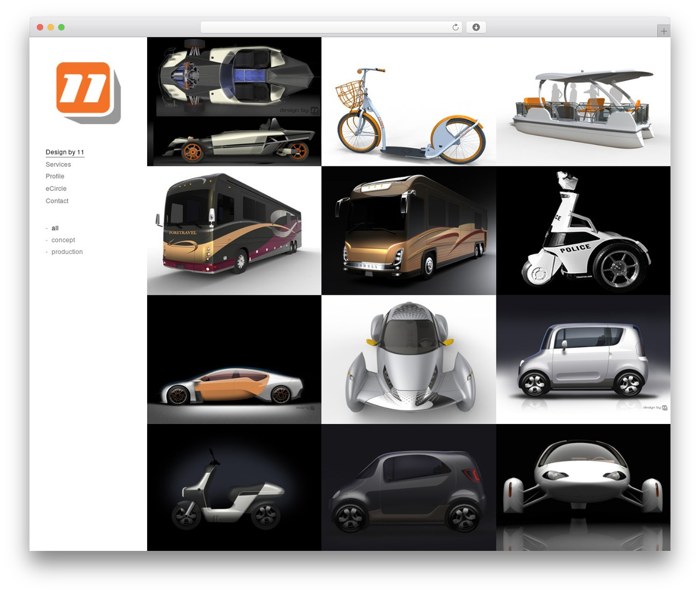Go to the Services page
The image size is (700, 593).
pos(59,165)
